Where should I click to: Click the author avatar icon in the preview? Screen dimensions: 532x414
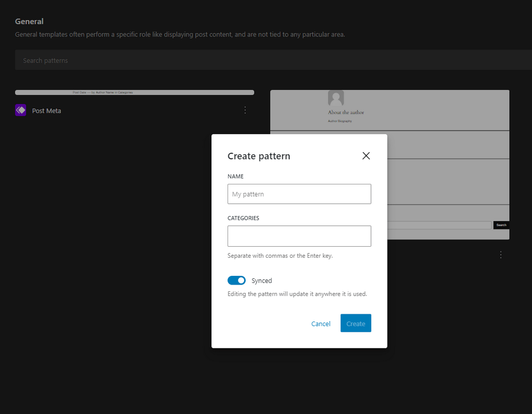point(336,98)
